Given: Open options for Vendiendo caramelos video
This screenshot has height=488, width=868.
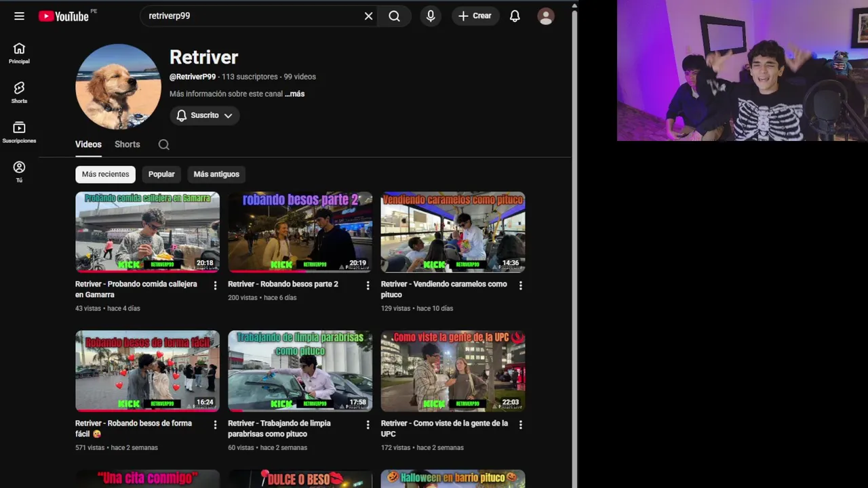Looking at the screenshot, I should (x=521, y=286).
